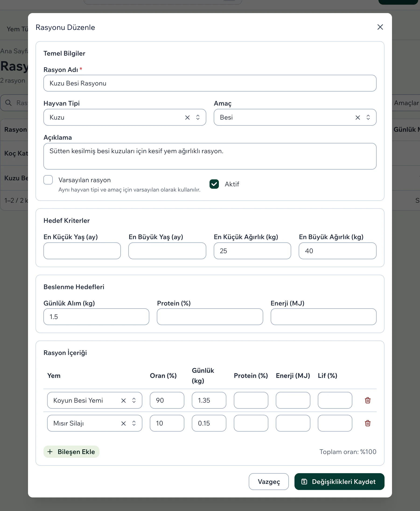Focus the Beslenme Hedefleri Enerji (MJ) field
420x511 pixels.
323,316
